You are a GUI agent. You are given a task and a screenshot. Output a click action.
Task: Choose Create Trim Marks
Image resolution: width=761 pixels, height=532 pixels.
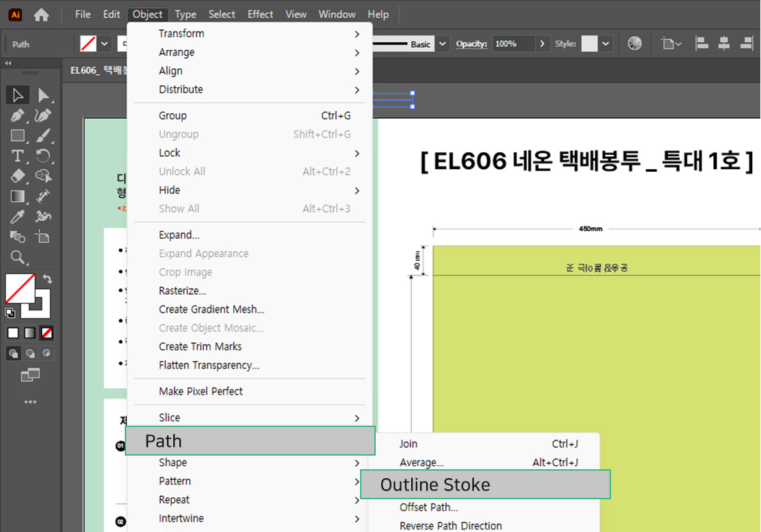250,346
